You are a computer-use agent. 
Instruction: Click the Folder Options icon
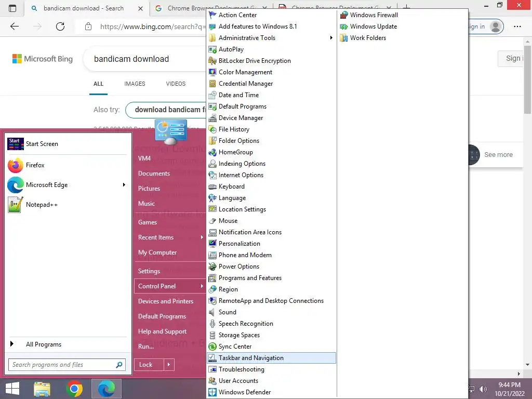click(212, 141)
